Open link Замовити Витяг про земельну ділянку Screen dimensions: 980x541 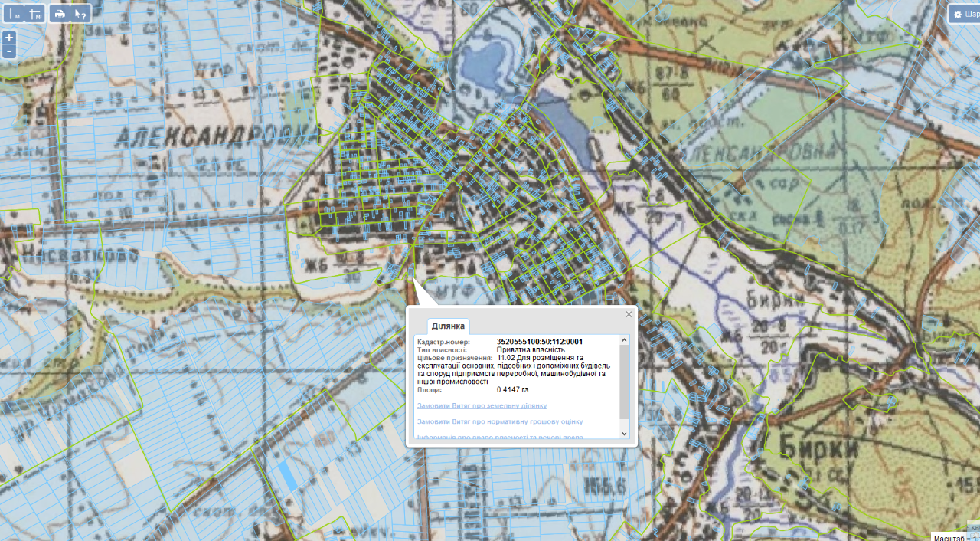[482, 405]
